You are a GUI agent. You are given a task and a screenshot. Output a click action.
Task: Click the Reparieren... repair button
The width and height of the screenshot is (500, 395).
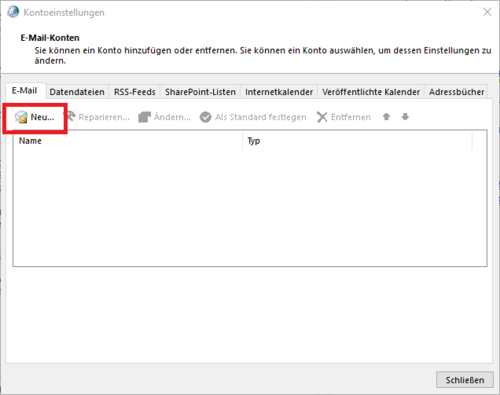click(97, 117)
